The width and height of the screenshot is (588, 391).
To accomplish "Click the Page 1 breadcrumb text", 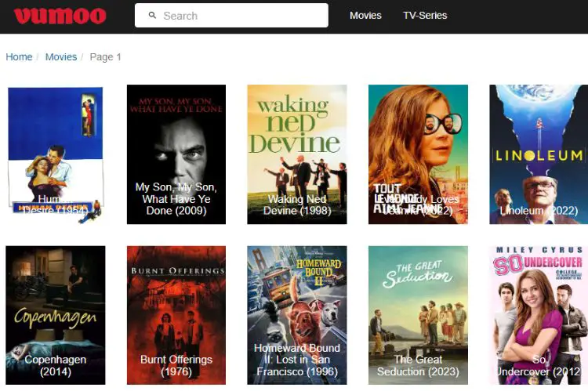I will (105, 57).
